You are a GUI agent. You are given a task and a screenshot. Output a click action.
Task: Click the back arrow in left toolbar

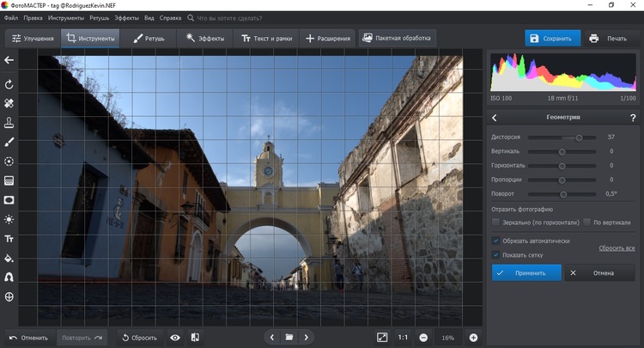coord(9,60)
